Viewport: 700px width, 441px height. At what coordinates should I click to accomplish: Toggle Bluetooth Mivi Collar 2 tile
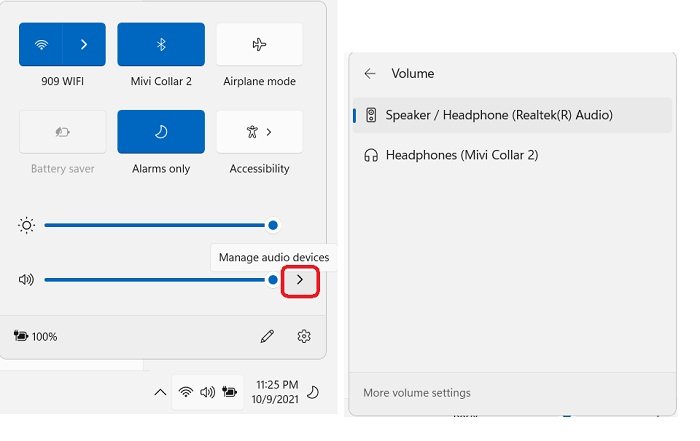coord(161,45)
